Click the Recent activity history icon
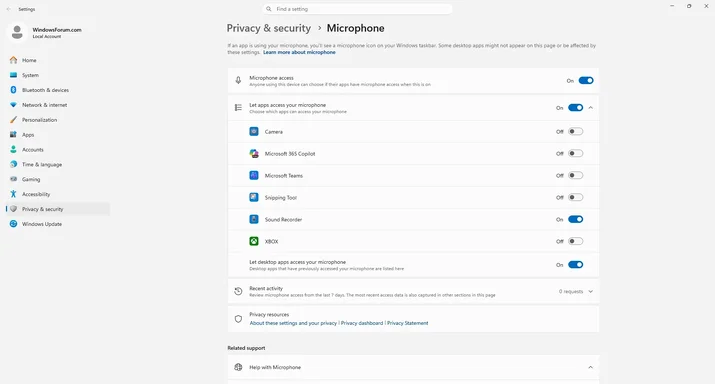 [x=238, y=291]
